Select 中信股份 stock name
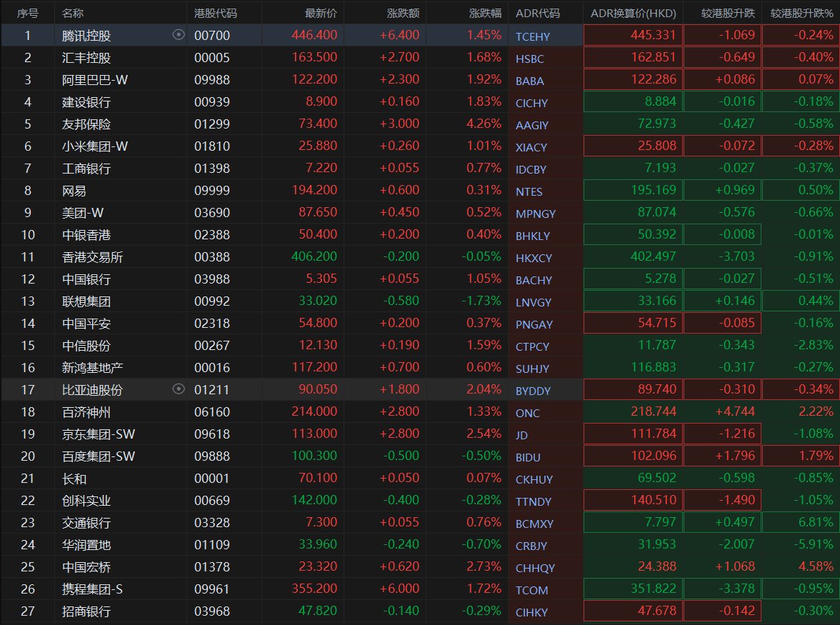Image resolution: width=840 pixels, height=625 pixels. 86,346
